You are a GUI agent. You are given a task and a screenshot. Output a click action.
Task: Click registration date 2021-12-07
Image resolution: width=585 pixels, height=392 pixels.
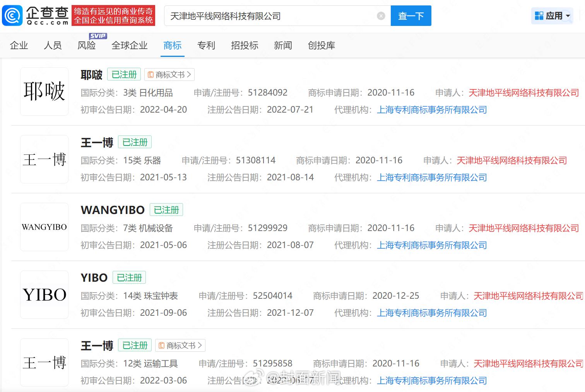291,313
